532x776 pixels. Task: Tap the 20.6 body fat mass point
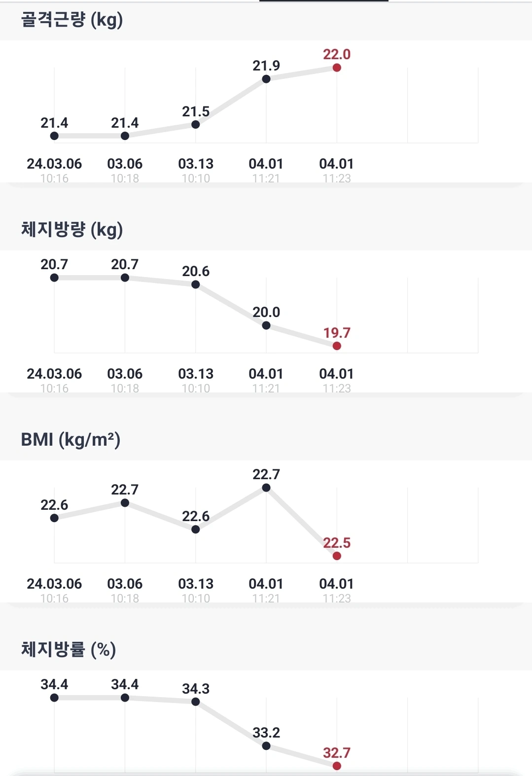tap(196, 284)
